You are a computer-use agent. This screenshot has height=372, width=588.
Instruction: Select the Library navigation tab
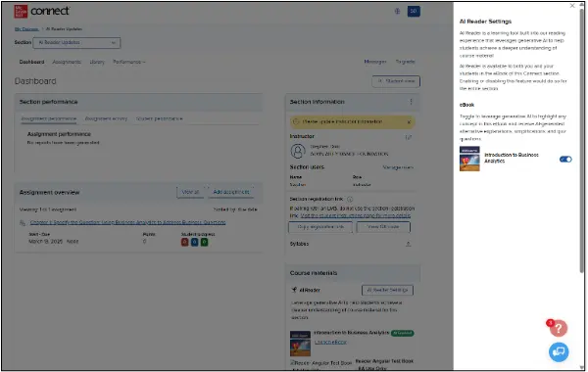click(x=97, y=62)
